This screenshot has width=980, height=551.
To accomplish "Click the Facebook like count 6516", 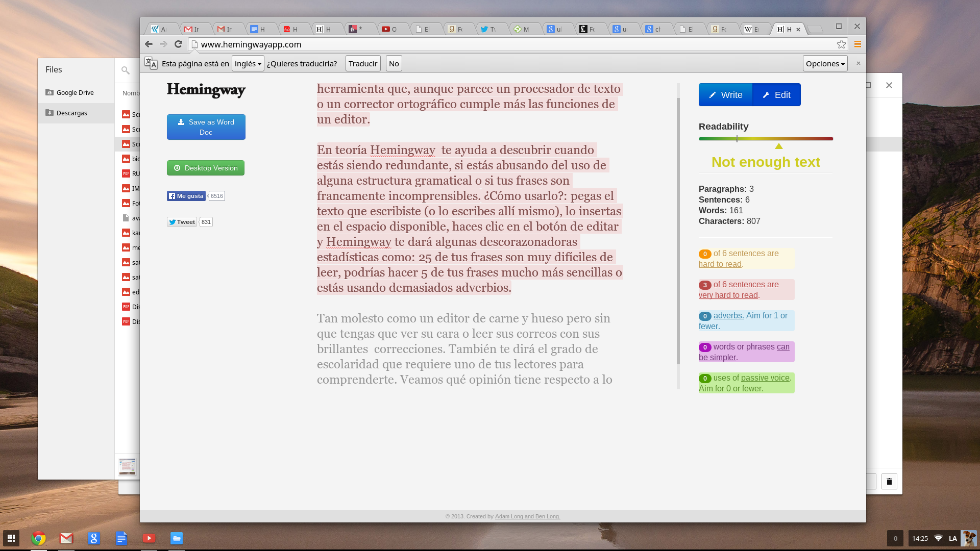I will tap(217, 196).
